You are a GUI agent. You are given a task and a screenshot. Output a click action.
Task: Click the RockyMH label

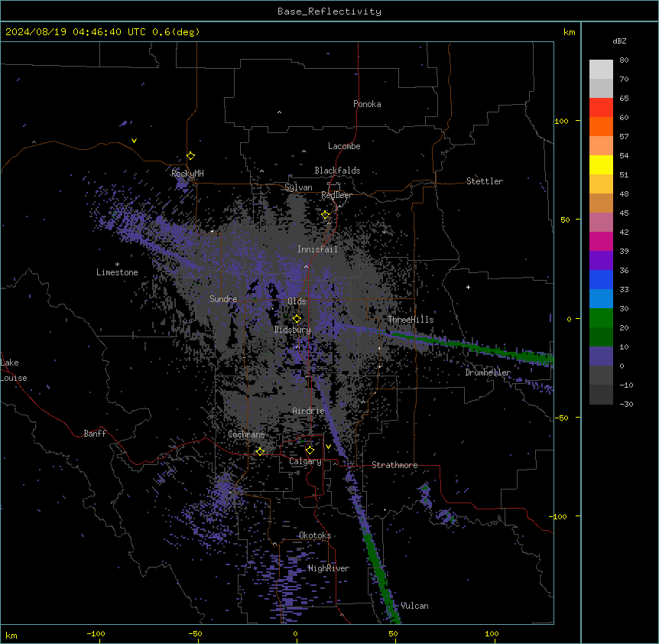tap(187, 174)
